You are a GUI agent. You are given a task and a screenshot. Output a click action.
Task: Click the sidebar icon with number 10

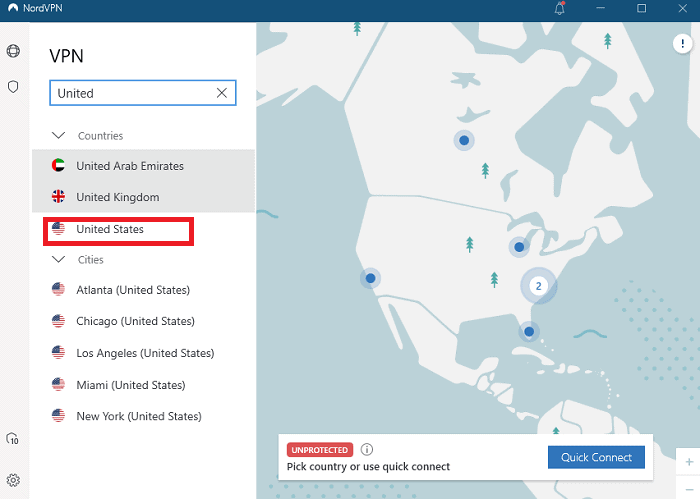point(13,439)
